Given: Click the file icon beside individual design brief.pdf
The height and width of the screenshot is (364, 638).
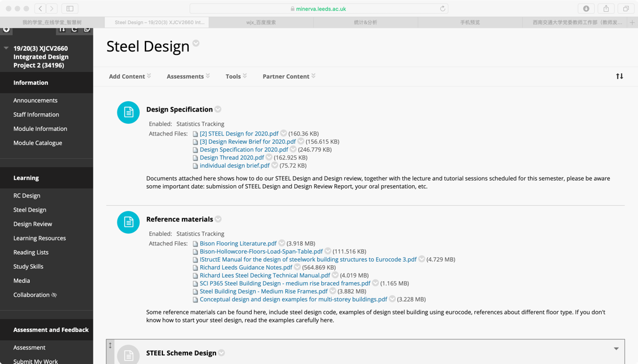Looking at the screenshot, I should coord(195,166).
